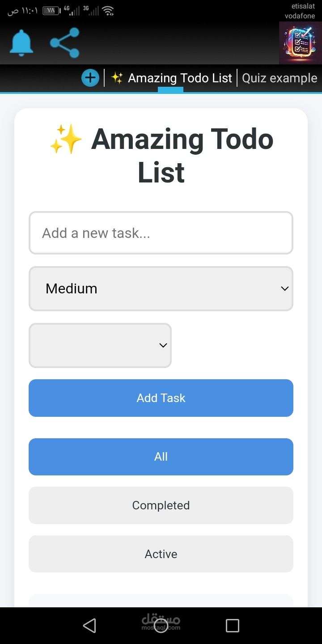Switch to the Quiz example tab

[280, 77]
